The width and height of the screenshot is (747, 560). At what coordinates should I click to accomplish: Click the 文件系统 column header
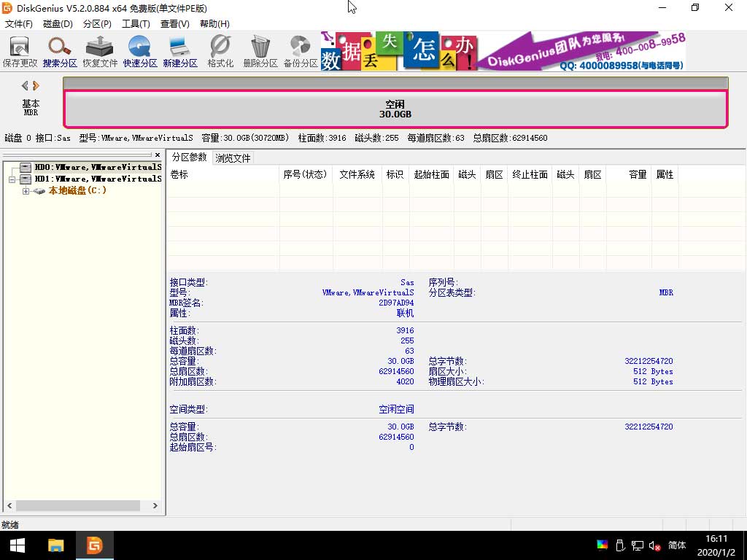click(x=357, y=175)
